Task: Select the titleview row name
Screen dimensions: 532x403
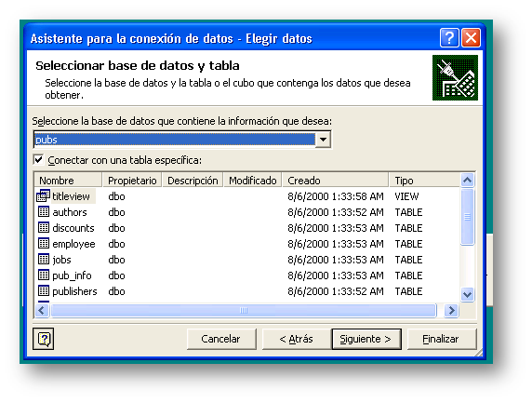Action: [x=71, y=196]
